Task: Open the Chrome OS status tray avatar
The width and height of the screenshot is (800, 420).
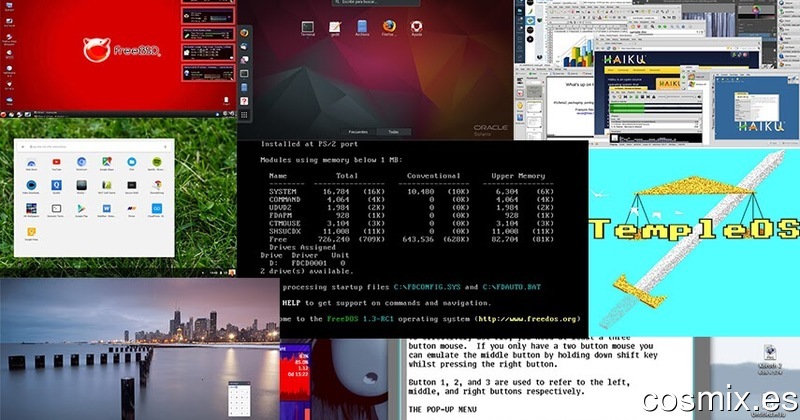Action: pyautogui.click(x=232, y=273)
